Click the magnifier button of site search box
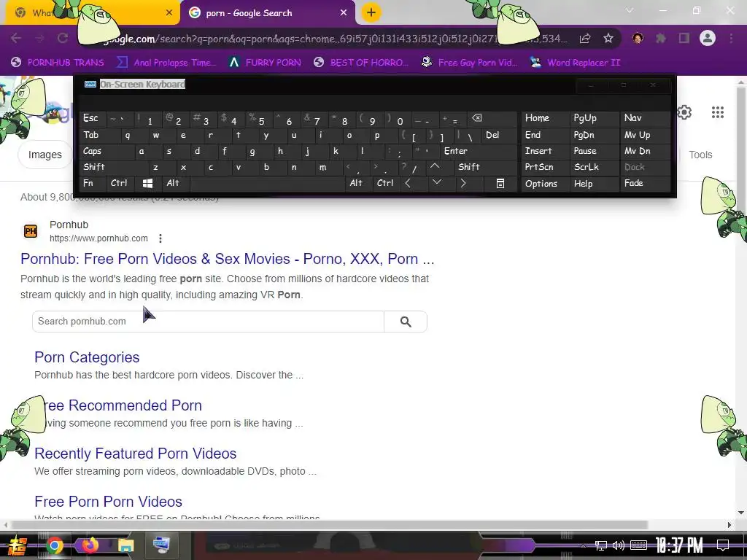Viewport: 747px width, 560px height. point(406,322)
